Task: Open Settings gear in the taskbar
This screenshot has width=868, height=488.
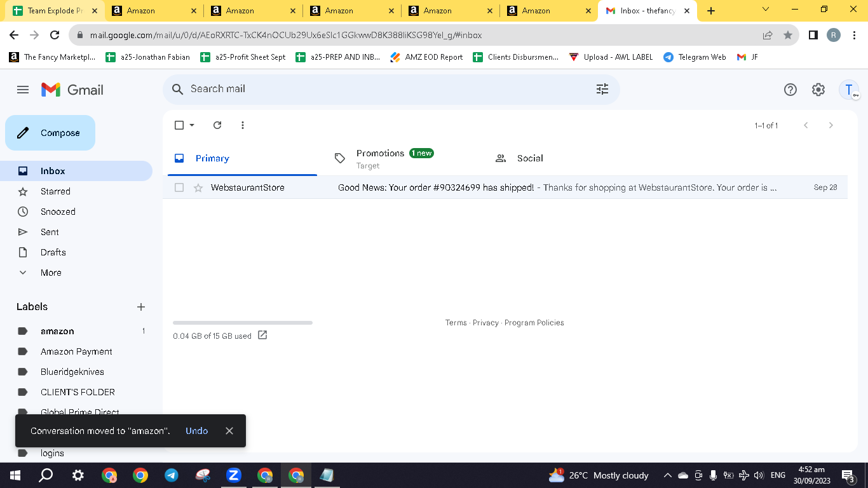Action: [x=78, y=475]
